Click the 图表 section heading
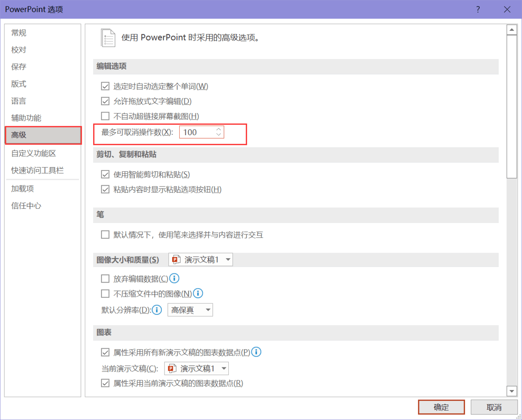 (104, 332)
